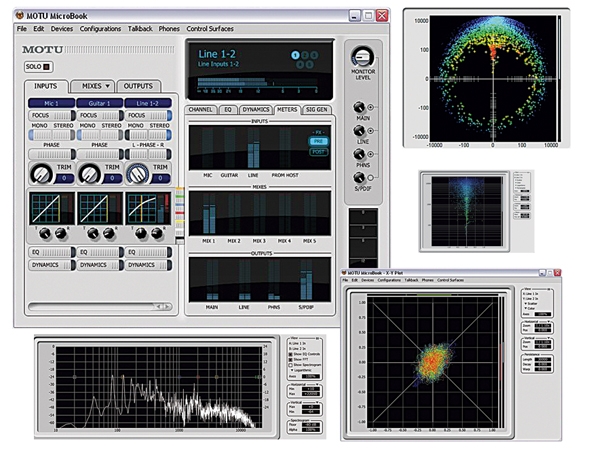This screenshot has width=591, height=453.
Task: Select mix number 4 circle in display
Action: [x=300, y=64]
